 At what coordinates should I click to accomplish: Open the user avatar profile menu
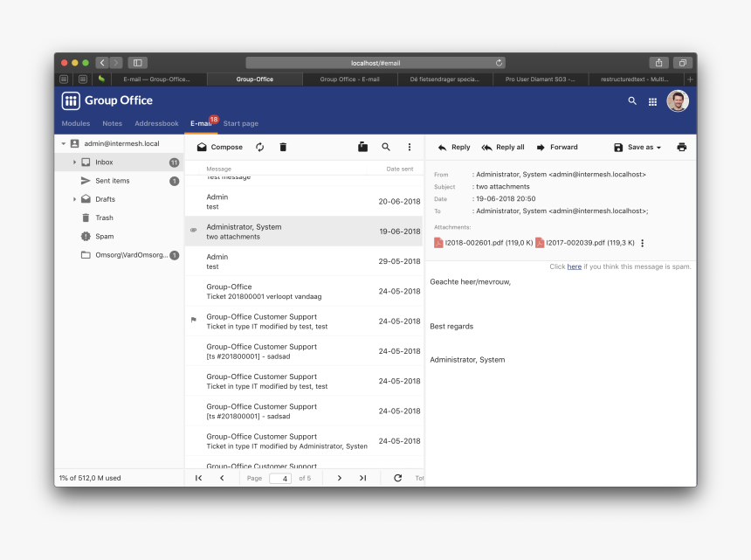click(677, 101)
